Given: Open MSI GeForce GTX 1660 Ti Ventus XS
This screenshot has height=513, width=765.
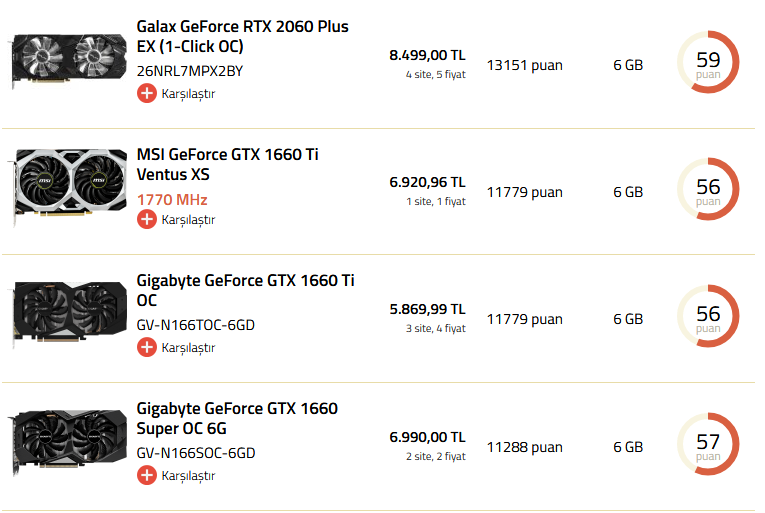Looking at the screenshot, I should coord(227,164).
